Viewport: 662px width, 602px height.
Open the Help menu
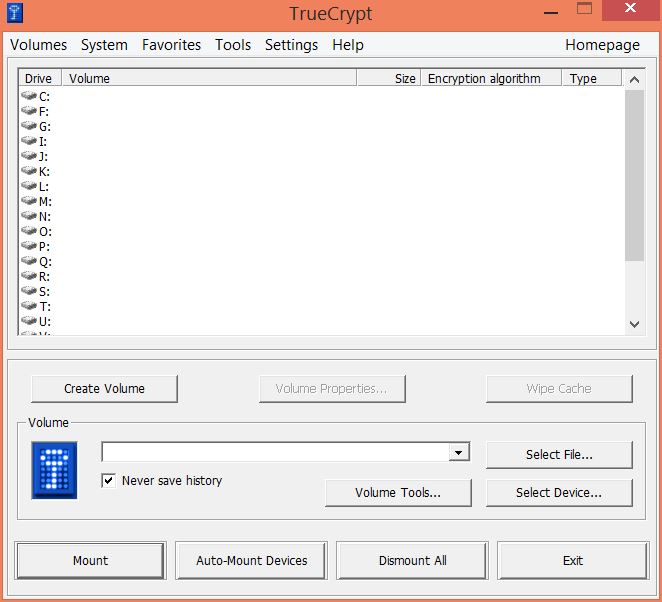[348, 45]
